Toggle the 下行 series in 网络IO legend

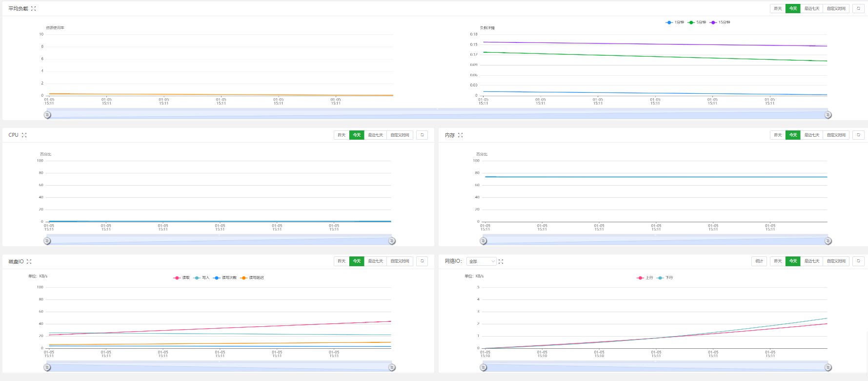(x=665, y=278)
